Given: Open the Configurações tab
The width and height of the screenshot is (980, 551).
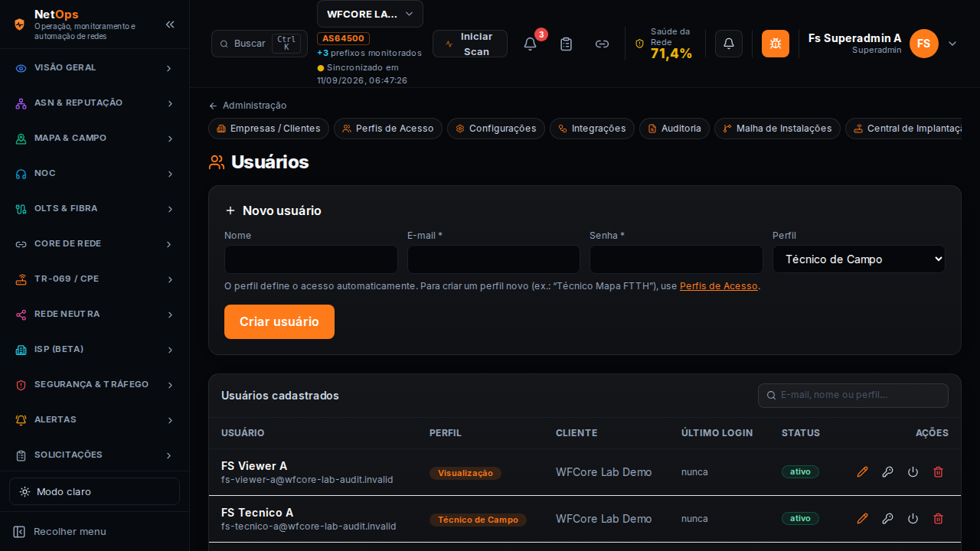Looking at the screenshot, I should click(x=496, y=129).
